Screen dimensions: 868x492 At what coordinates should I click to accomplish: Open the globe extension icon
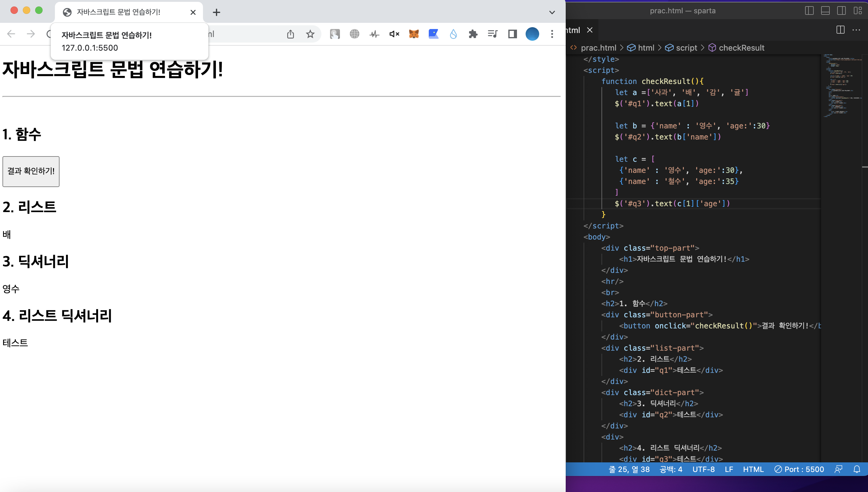pyautogui.click(x=354, y=34)
